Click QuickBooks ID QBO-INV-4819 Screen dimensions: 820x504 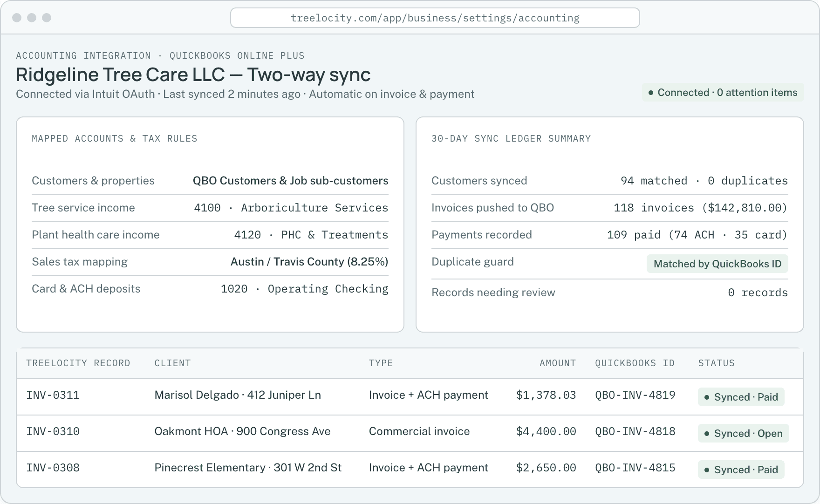(635, 395)
